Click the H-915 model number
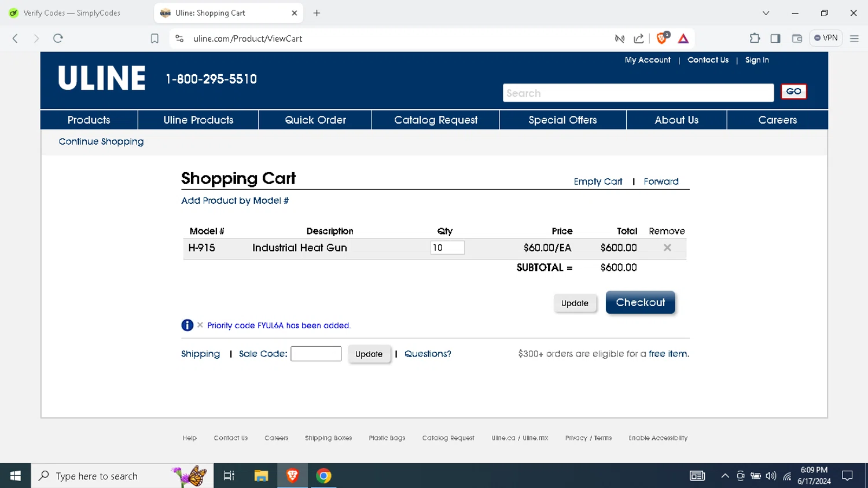The width and height of the screenshot is (868, 488). click(202, 248)
